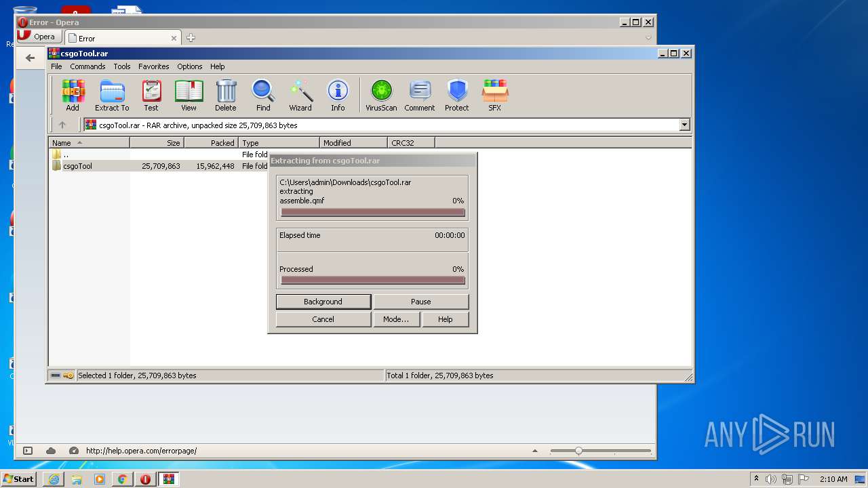Create an SFX archive icon
The height and width of the screenshot is (488, 868).
coord(495,95)
